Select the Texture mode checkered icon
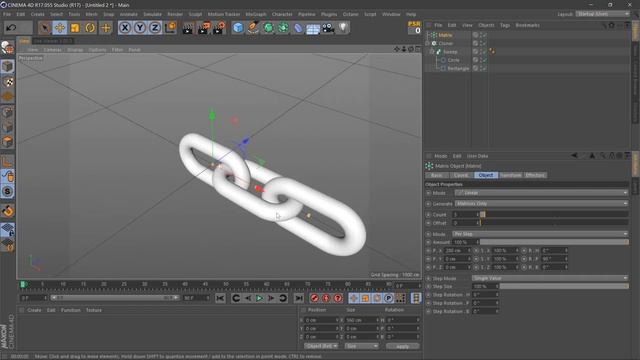 point(7,82)
